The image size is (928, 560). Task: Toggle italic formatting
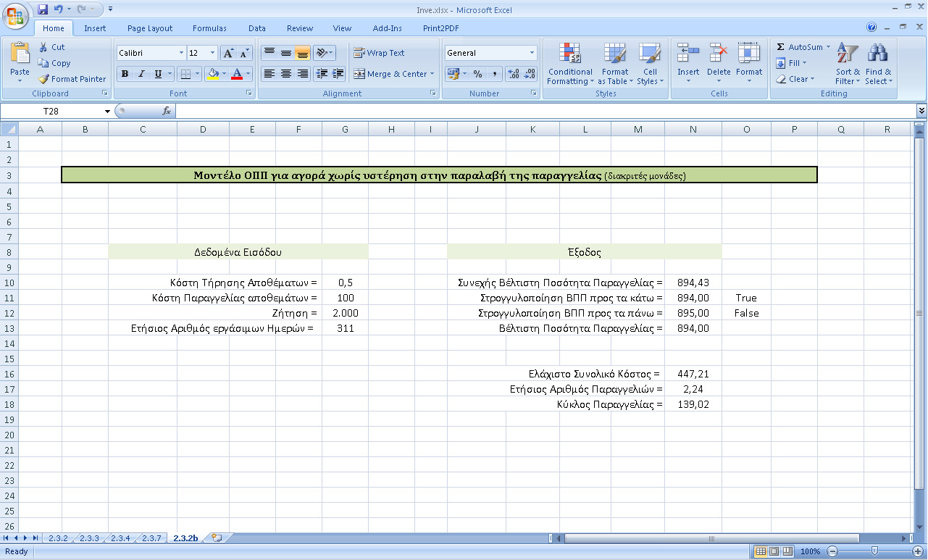[141, 74]
